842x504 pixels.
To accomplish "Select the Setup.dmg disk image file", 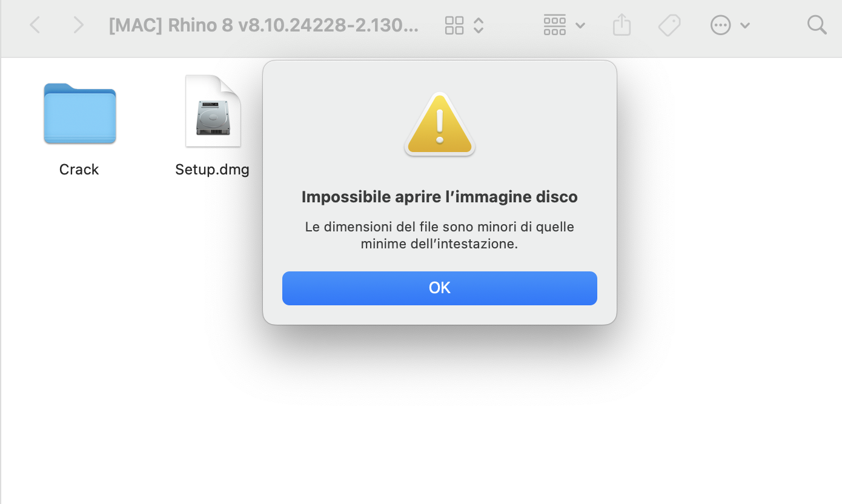I will tap(213, 111).
